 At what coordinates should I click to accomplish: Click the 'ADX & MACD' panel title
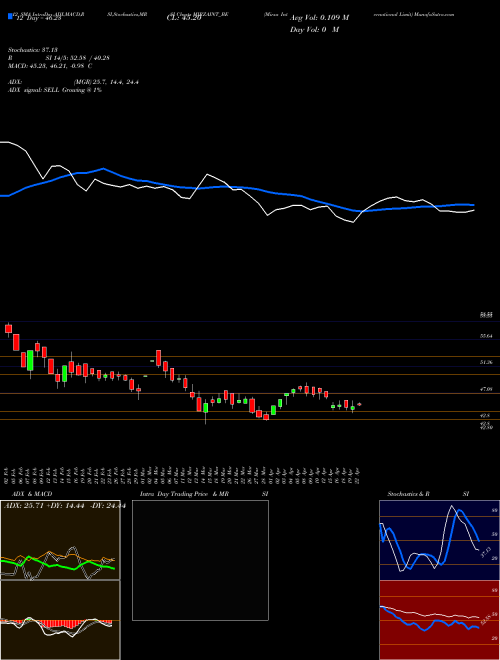(x=32, y=494)
